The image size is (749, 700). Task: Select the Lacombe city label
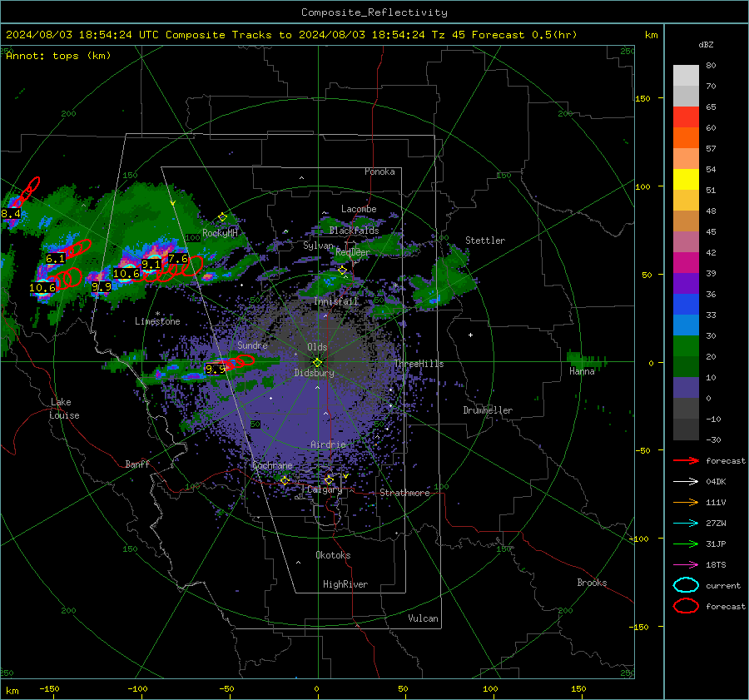coord(359,209)
